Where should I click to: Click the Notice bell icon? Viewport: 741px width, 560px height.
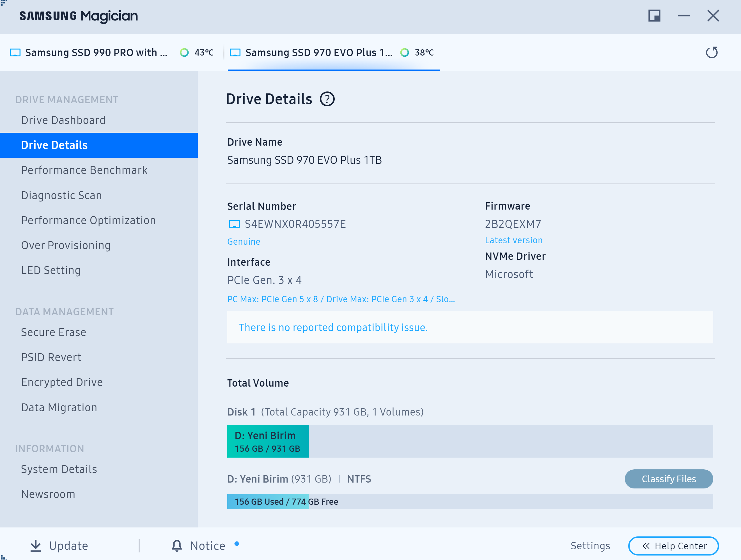point(177,546)
